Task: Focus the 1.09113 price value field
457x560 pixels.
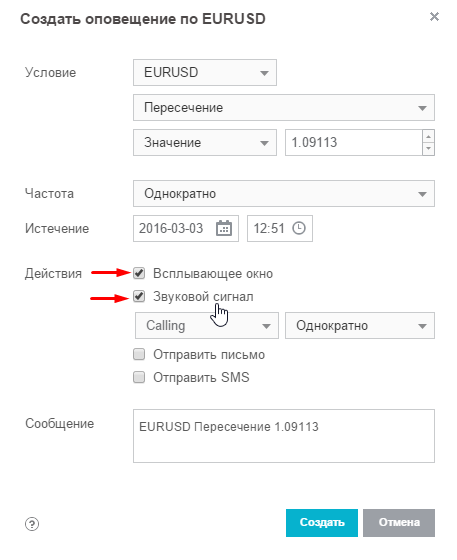Action: [x=354, y=142]
